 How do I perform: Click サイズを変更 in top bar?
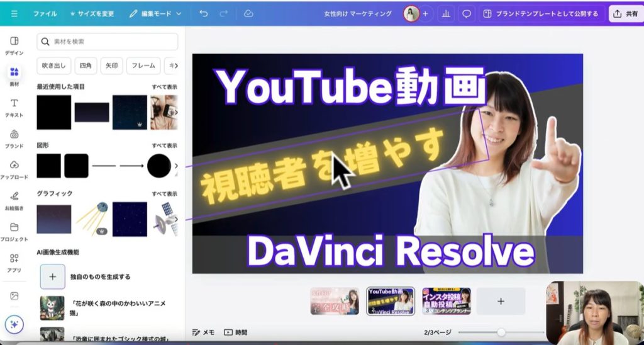click(92, 13)
